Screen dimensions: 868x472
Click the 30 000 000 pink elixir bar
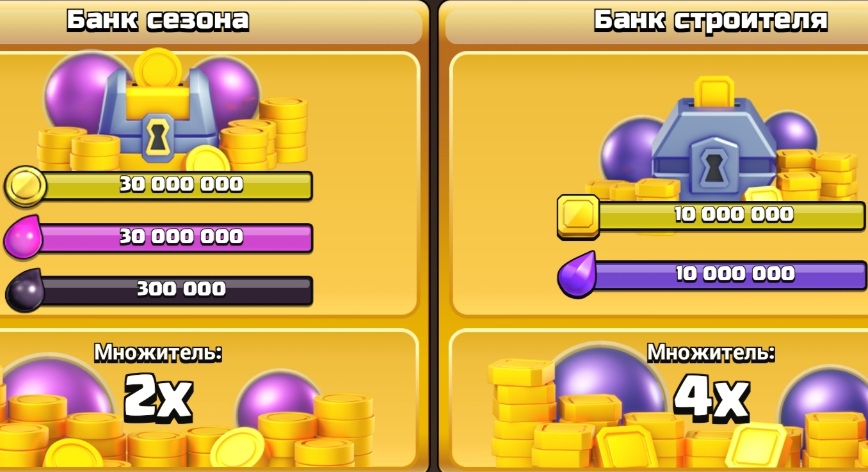click(177, 238)
